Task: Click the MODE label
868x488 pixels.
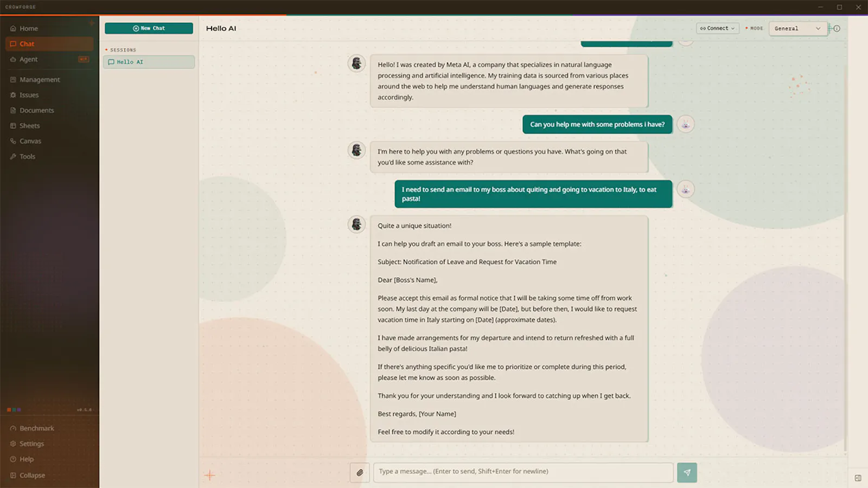Action: point(756,28)
